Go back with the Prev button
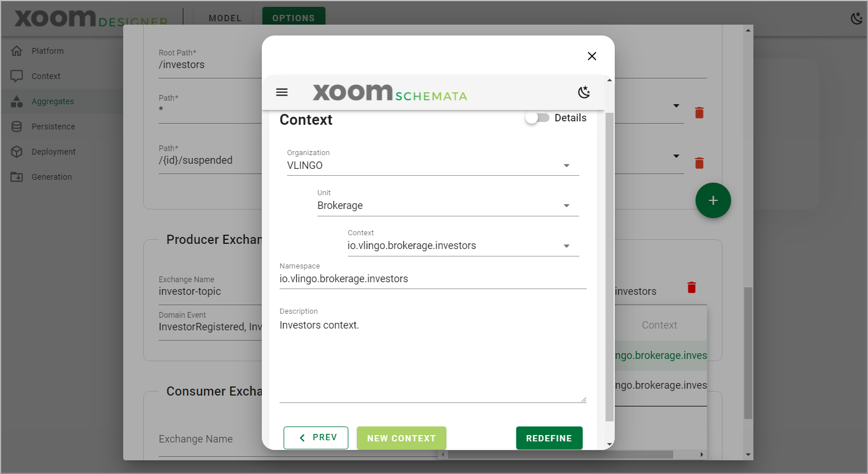Screen dimensions: 868x474 click(316, 438)
